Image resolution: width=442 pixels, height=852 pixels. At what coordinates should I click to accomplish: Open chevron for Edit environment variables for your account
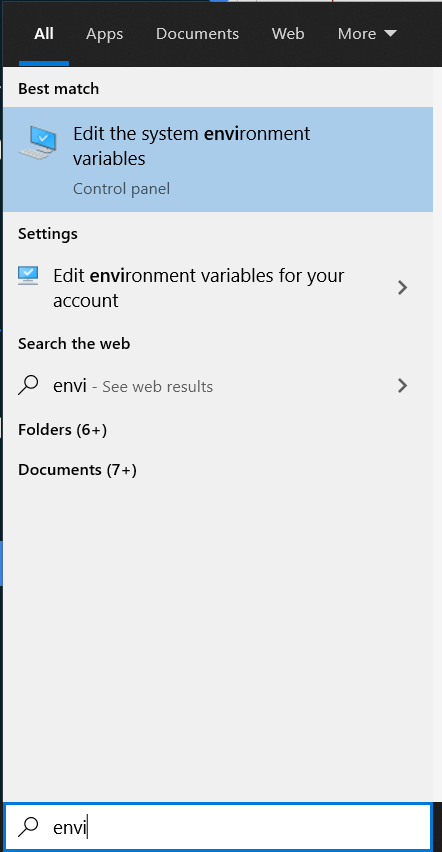pyautogui.click(x=402, y=287)
